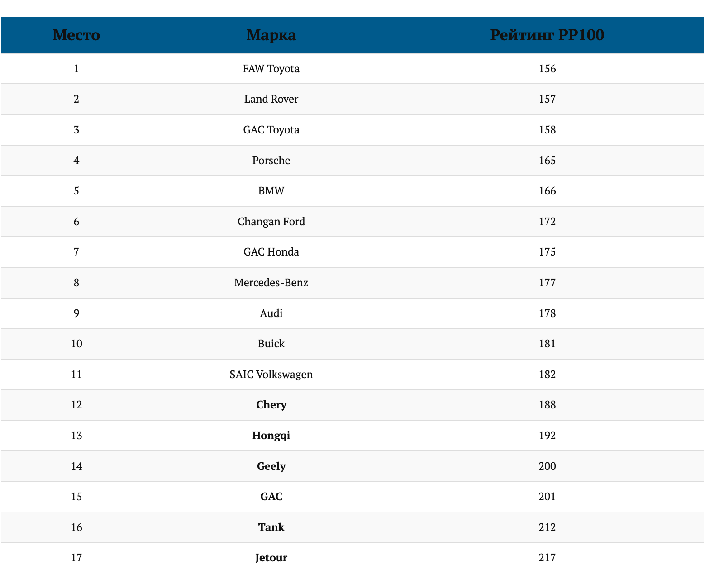Select the bold Hongqi brand cell
Image resolution: width=714 pixels, height=588 pixels.
click(271, 436)
